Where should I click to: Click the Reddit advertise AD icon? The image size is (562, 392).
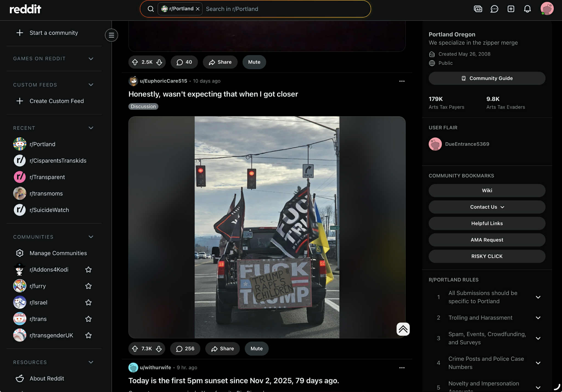click(478, 9)
